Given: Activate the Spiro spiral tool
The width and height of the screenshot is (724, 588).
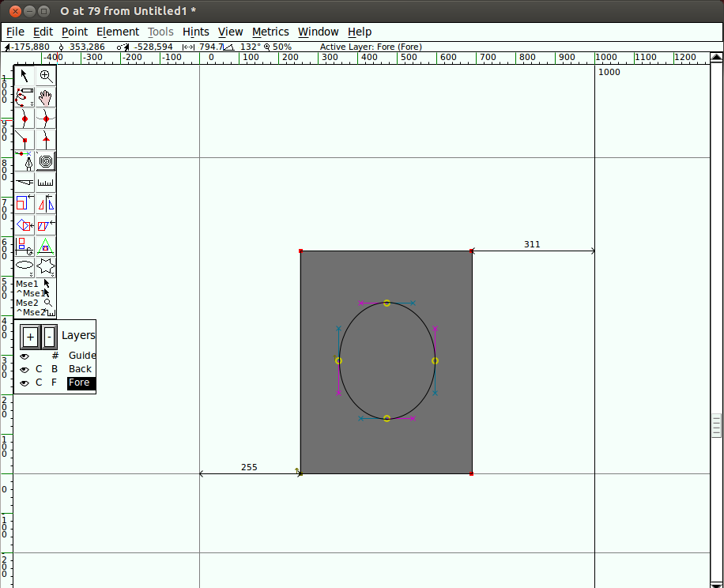Looking at the screenshot, I should coord(46,161).
